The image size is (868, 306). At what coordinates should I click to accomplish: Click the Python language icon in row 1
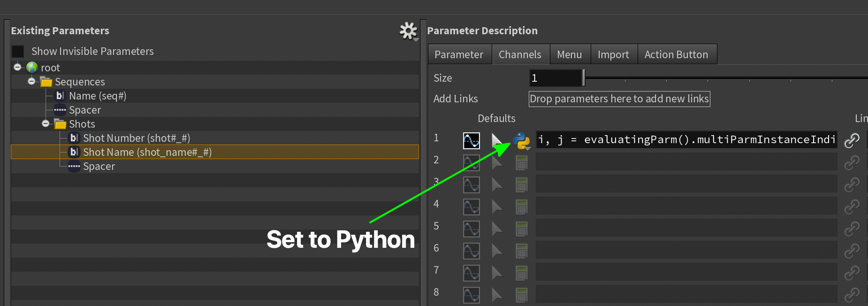pos(521,140)
